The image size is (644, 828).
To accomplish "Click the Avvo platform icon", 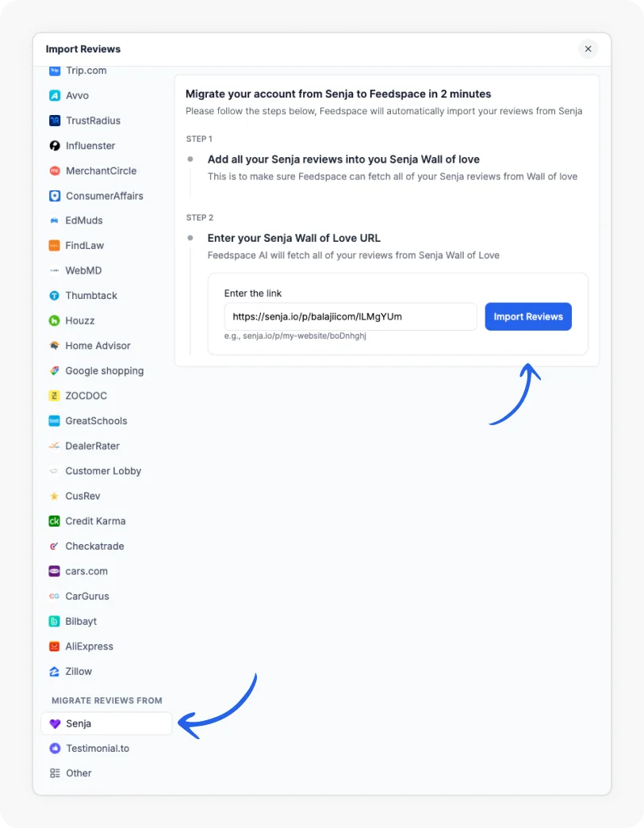I will 54,95.
